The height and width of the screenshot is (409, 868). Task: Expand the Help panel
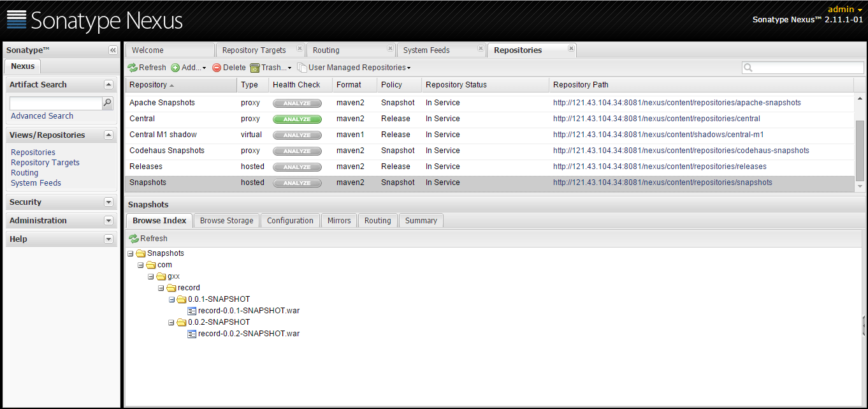click(108, 239)
